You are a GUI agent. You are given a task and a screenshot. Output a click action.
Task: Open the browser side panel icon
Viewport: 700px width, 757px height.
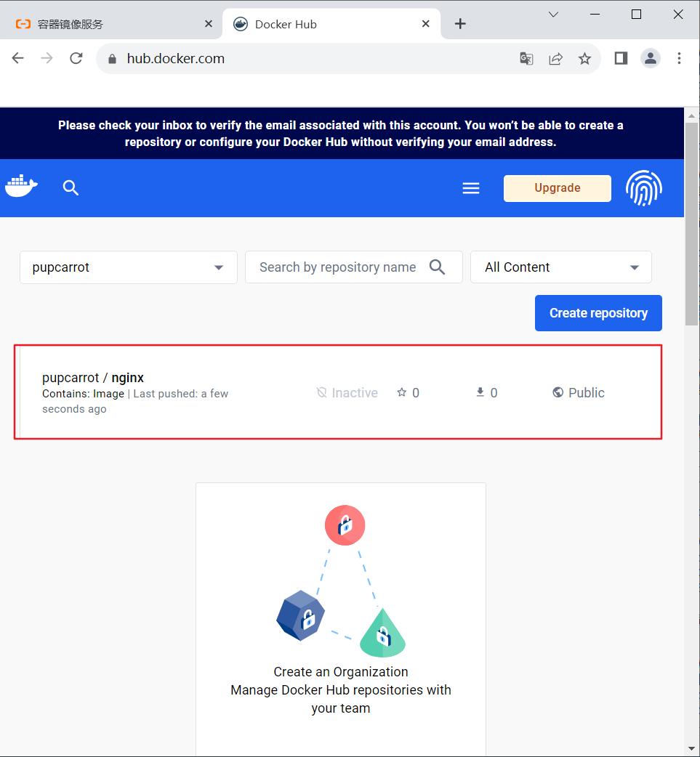point(621,58)
